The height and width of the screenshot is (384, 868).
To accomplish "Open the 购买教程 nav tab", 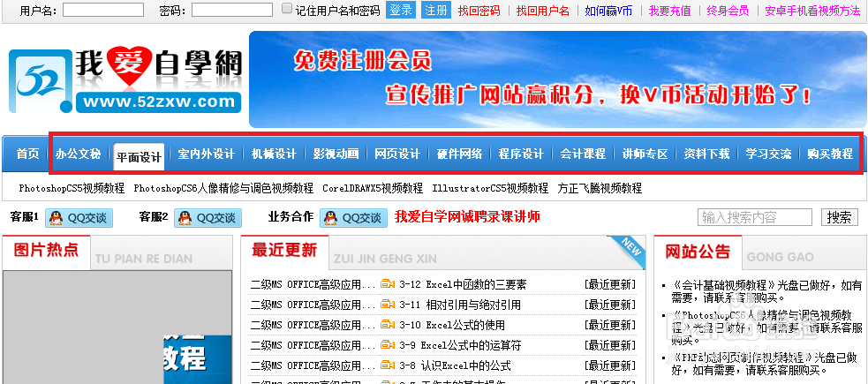I will (829, 154).
